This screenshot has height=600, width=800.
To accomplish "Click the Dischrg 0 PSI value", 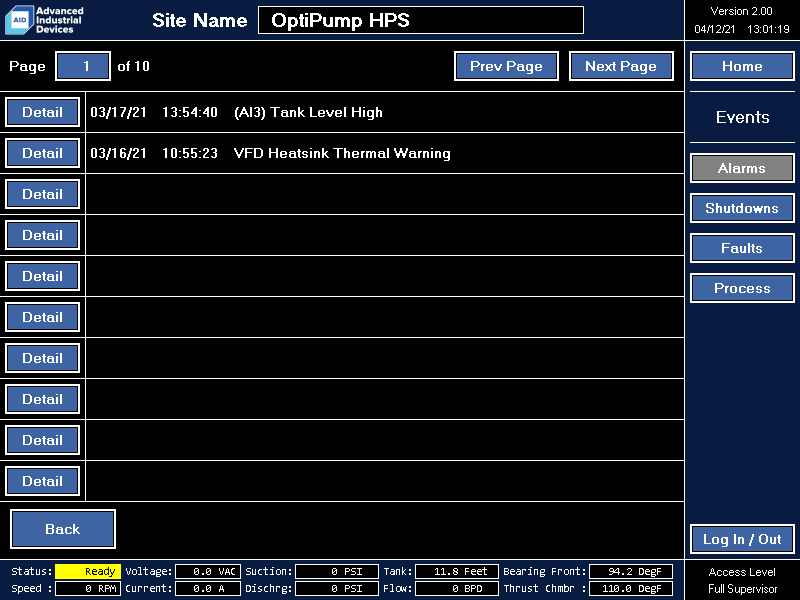I will [x=337, y=588].
